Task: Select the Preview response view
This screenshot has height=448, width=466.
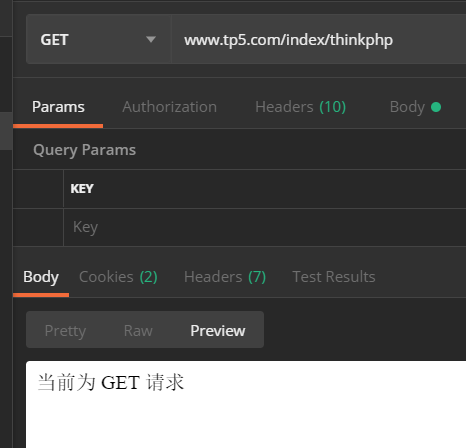Action: [218, 331]
